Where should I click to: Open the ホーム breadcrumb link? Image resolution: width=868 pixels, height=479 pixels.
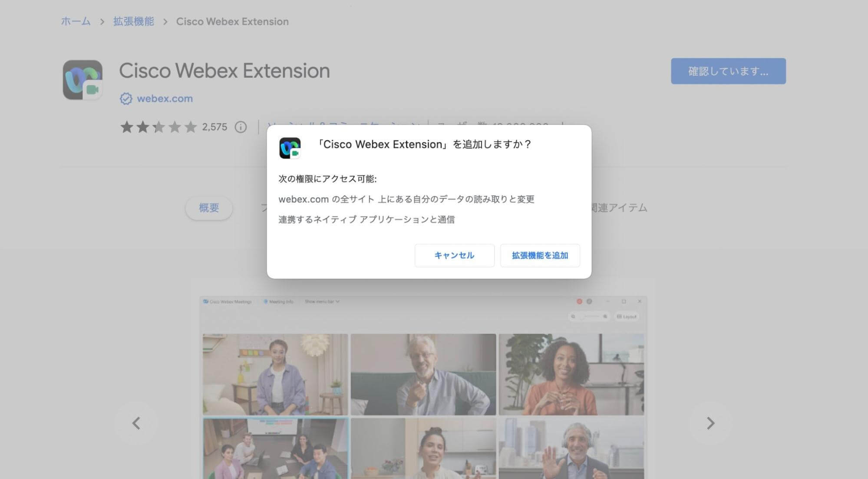[x=76, y=21]
